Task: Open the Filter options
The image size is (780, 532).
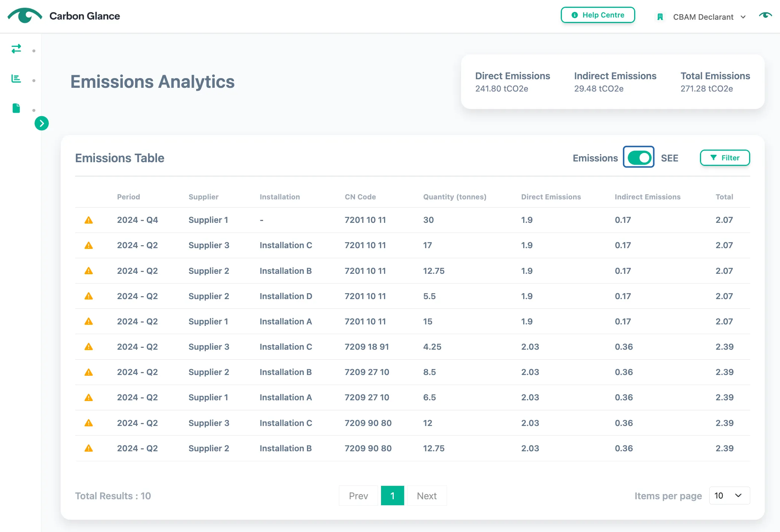Action: (x=725, y=158)
